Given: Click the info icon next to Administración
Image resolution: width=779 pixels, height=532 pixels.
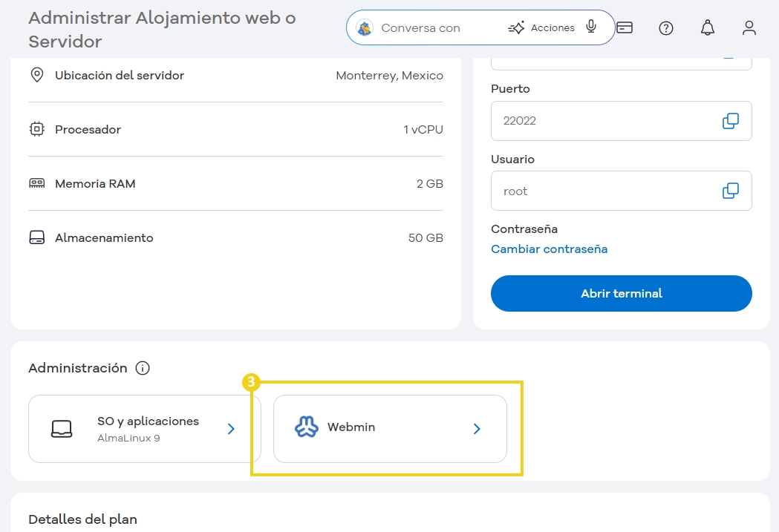Looking at the screenshot, I should coord(143,367).
